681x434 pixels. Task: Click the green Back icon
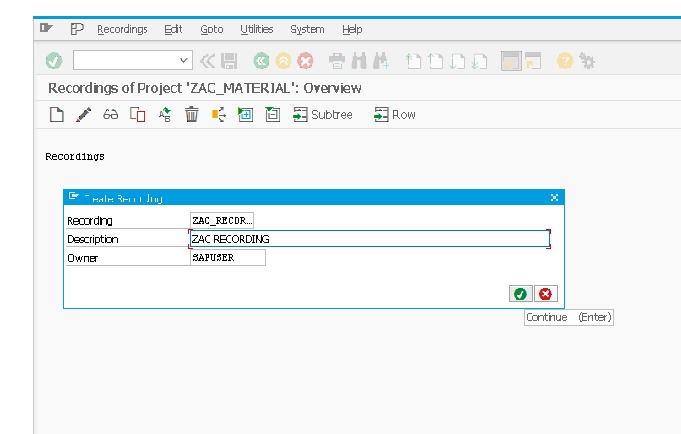click(261, 61)
